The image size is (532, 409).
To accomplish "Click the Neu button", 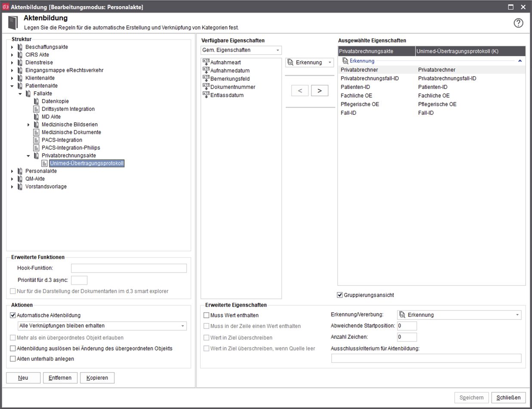I will point(23,378).
